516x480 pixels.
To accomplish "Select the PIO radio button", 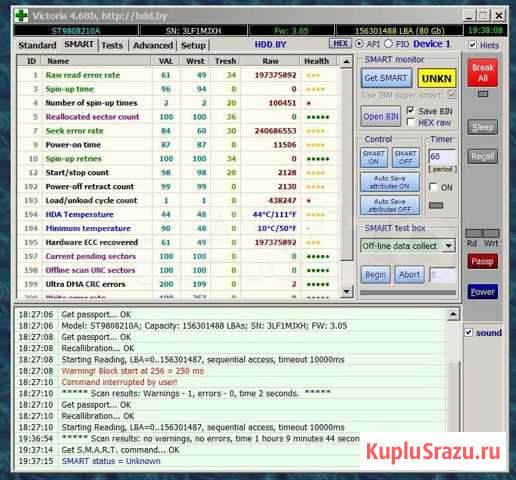I will point(388,44).
